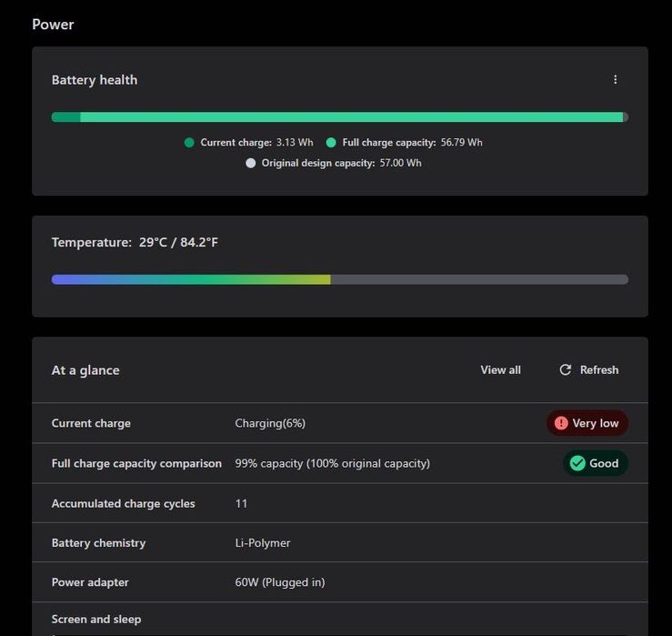Image resolution: width=672 pixels, height=636 pixels.
Task: Click the Temperature 29°C reading text
Action: [x=135, y=243]
